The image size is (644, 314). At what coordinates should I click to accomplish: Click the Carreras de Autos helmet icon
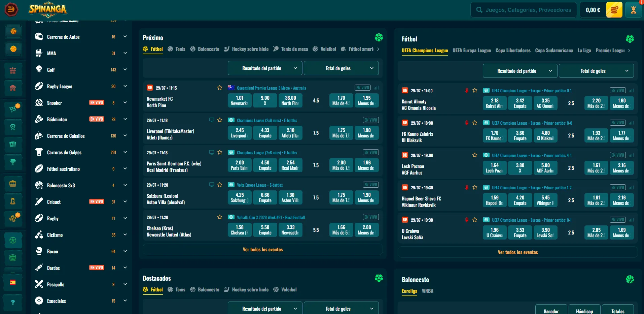click(39, 36)
